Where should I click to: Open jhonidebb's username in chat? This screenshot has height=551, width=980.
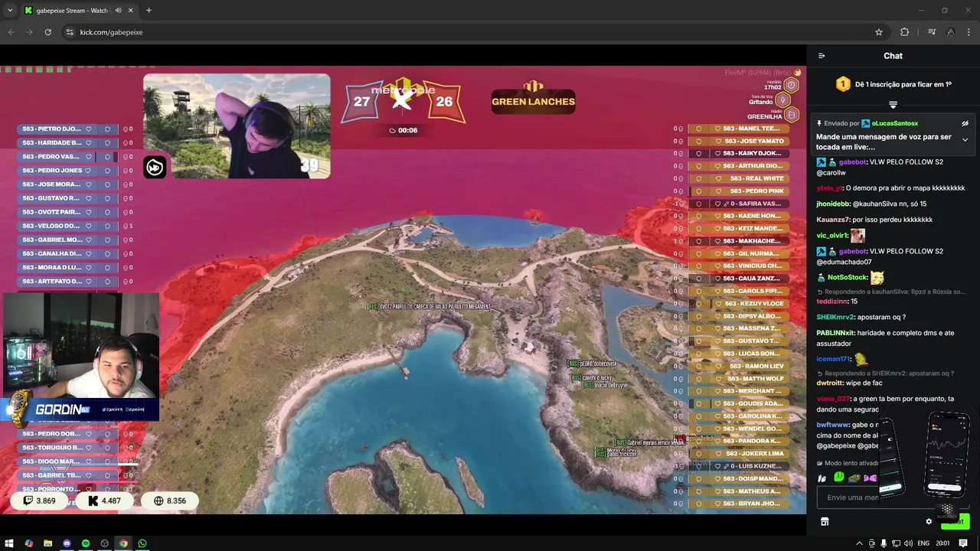833,204
